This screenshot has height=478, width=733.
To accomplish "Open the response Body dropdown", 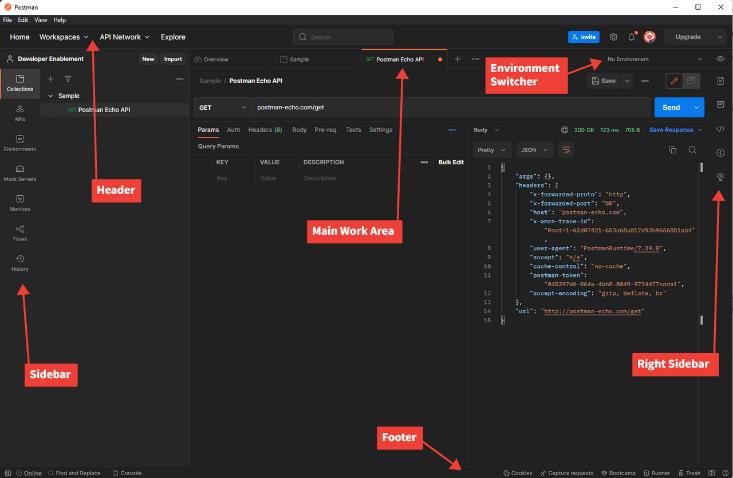I will point(486,130).
